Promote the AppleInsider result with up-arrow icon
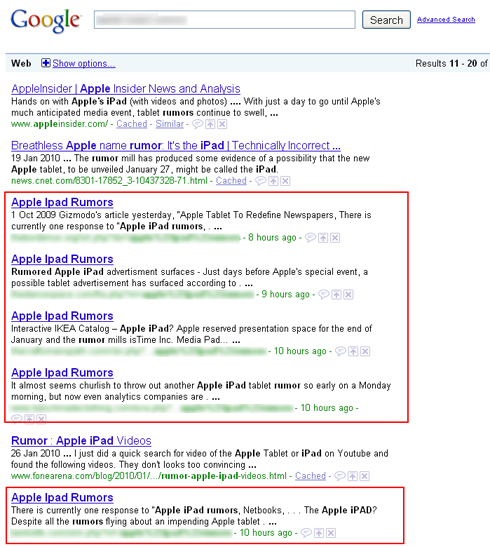490x547 pixels. point(210,124)
